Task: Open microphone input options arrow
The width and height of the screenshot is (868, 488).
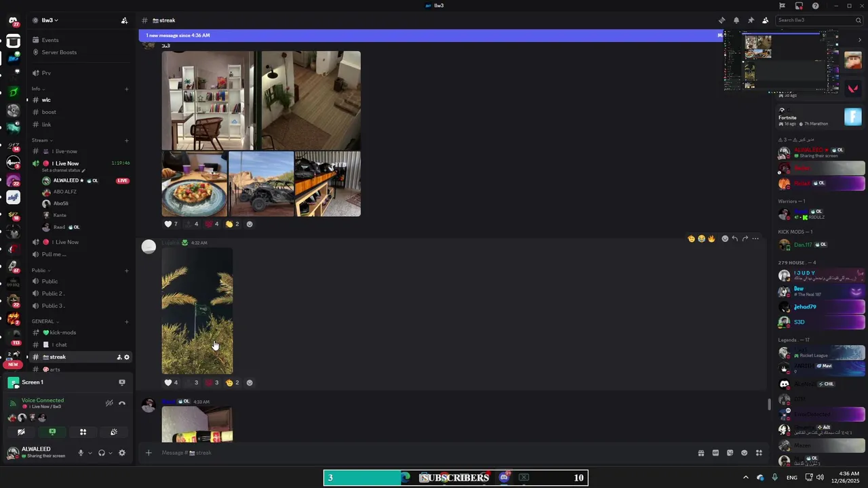Action: (90, 453)
